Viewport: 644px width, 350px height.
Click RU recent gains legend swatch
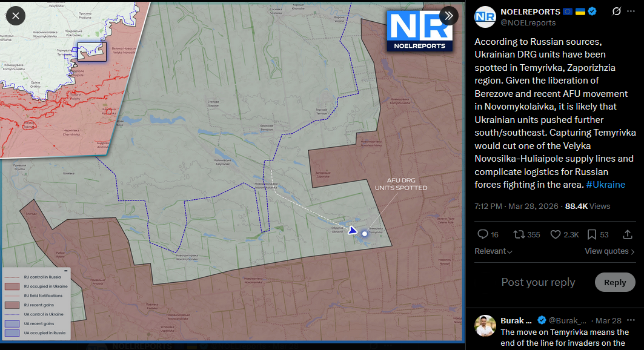pyautogui.click(x=12, y=305)
